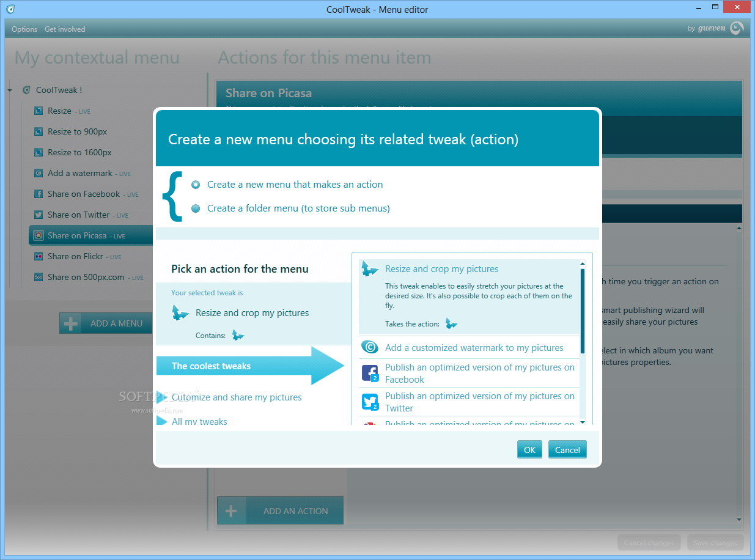Click the watermark copyright tweak icon
Image resolution: width=755 pixels, height=560 pixels.
tap(370, 347)
